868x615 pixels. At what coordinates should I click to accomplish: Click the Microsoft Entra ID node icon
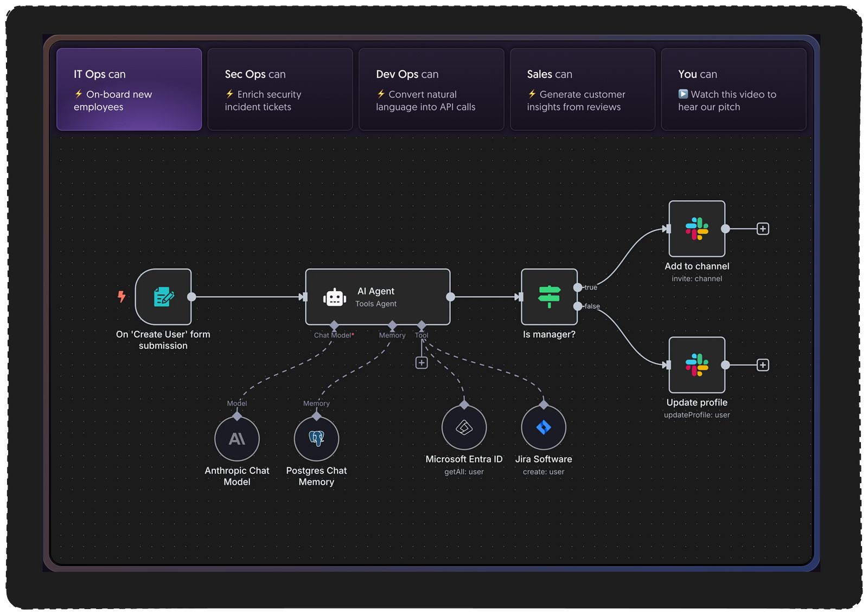click(464, 427)
